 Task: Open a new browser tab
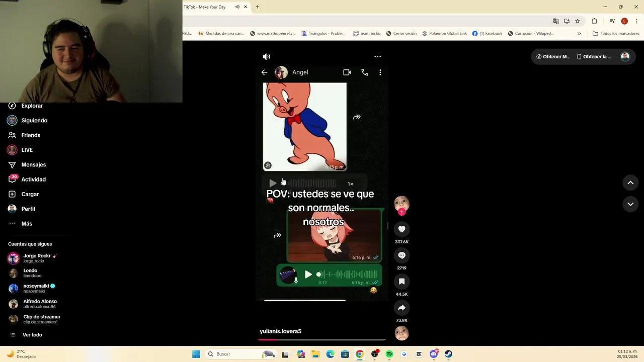[257, 7]
